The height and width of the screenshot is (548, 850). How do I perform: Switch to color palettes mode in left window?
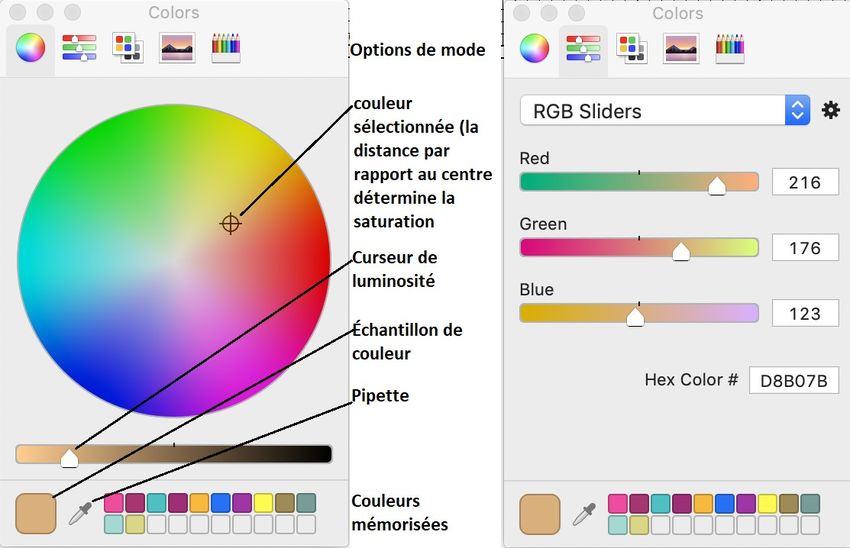(127, 48)
